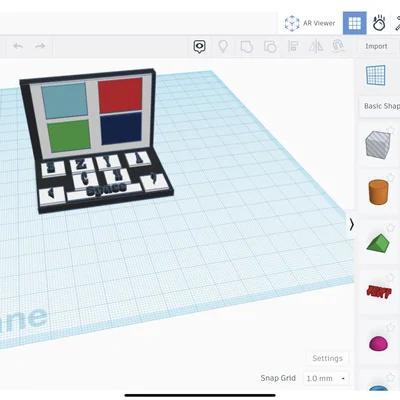Open the Snap Grid 1.0 mm dropdown
The height and width of the screenshot is (400, 400).
pyautogui.click(x=326, y=378)
